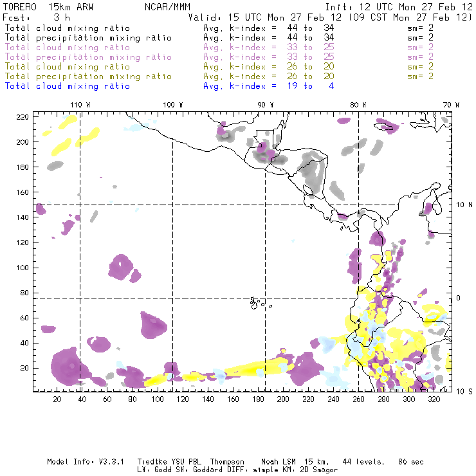The image size is (476, 476).
Task: Click the '70 W' longitude label
Action: [x=451, y=105]
